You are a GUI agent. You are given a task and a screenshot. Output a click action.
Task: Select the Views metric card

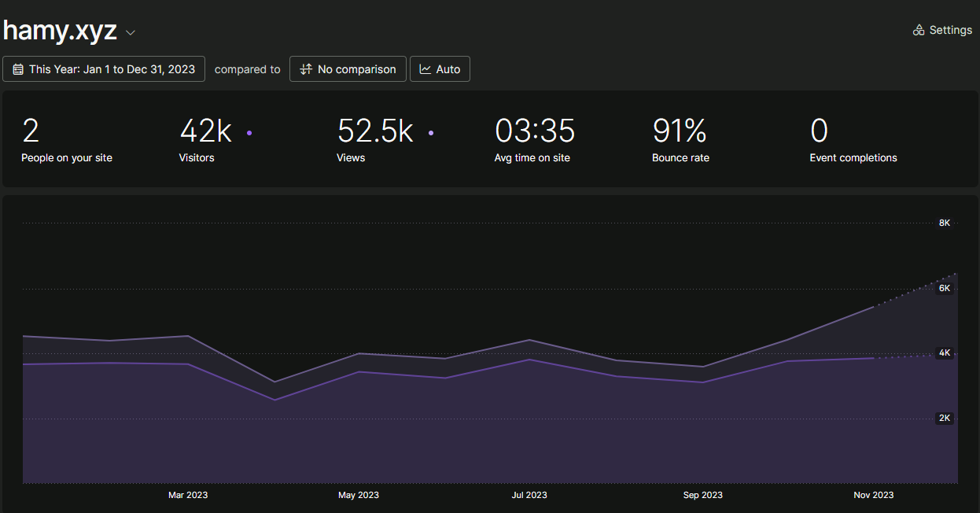(x=375, y=140)
